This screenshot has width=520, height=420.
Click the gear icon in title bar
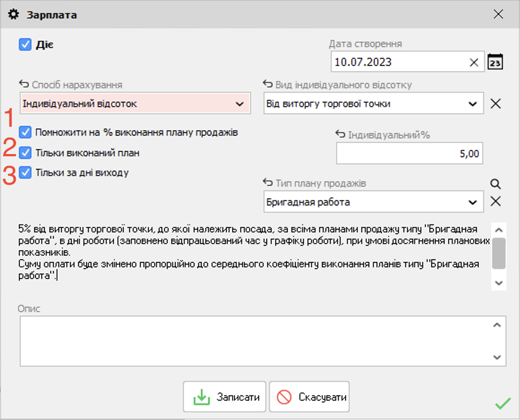point(14,15)
